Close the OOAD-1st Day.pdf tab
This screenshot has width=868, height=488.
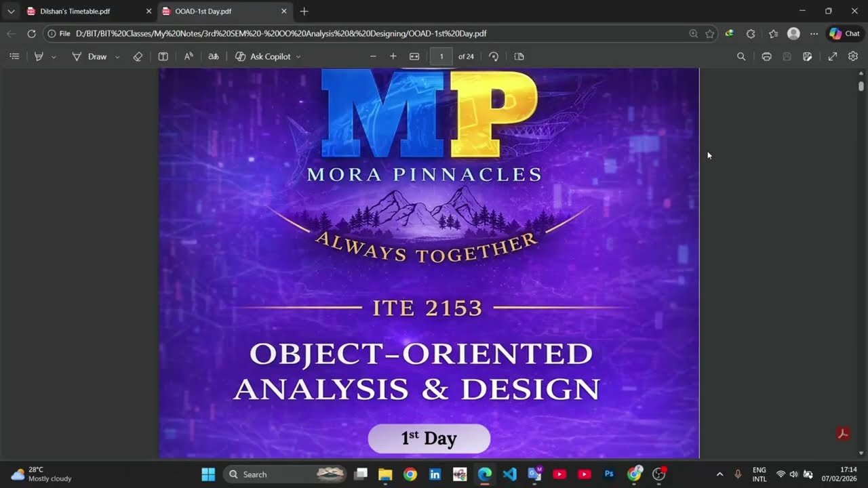click(x=284, y=12)
